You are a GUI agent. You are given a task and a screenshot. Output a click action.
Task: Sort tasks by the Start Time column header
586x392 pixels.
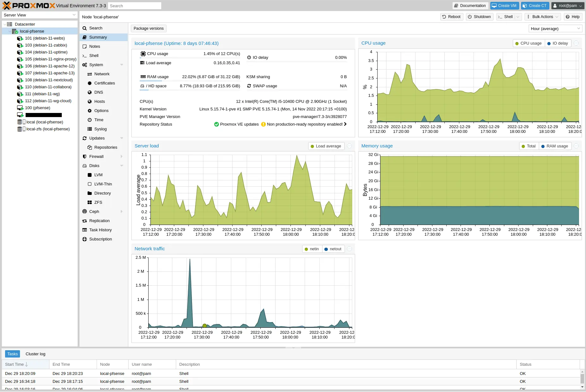[x=25, y=364]
